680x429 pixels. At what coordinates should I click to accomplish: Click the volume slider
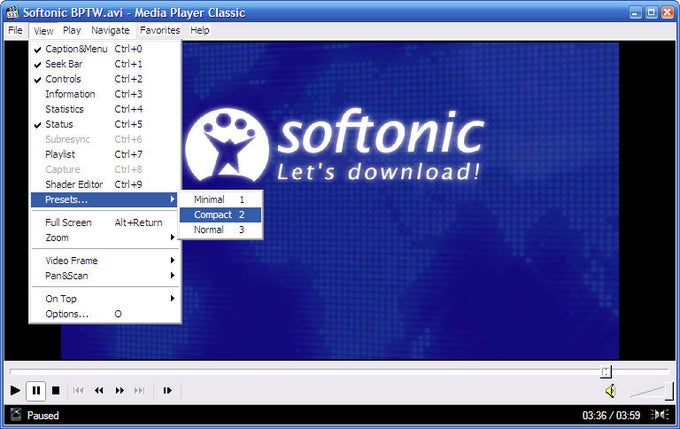(651, 391)
